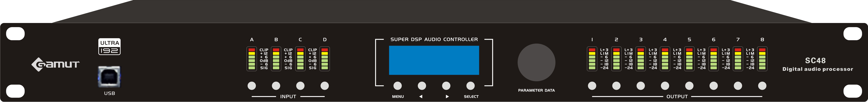Click the Parameter Data rotary knob
Image resolution: width=868 pixels, height=102 pixels.
point(536,62)
